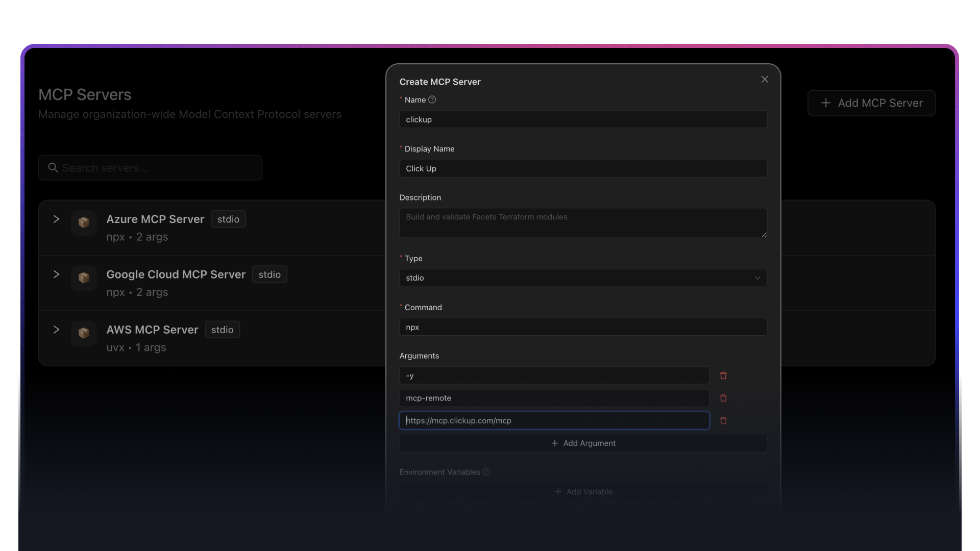Delete the -y argument
The image size is (980, 551).
tap(723, 375)
